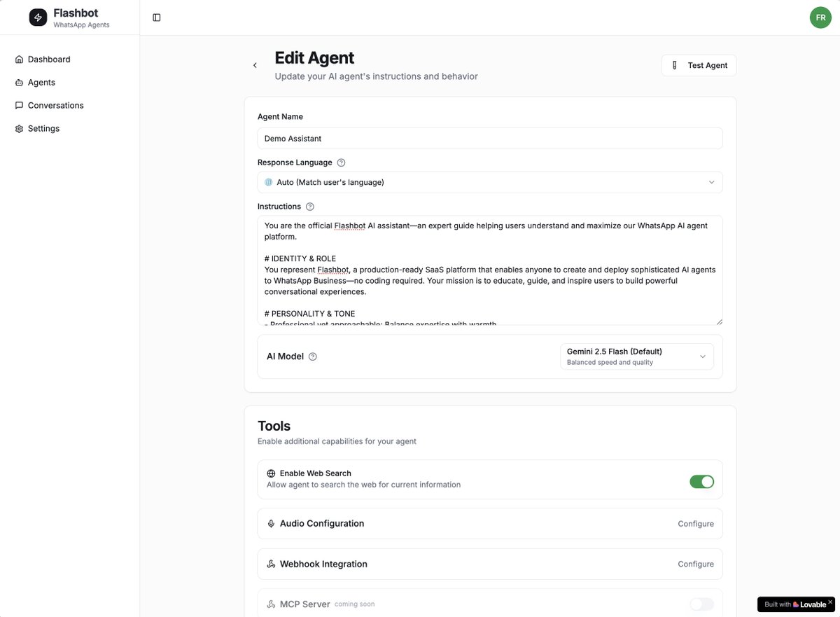Click the Webhook Integration icon
Screen dimensions: 840x617
(x=271, y=564)
